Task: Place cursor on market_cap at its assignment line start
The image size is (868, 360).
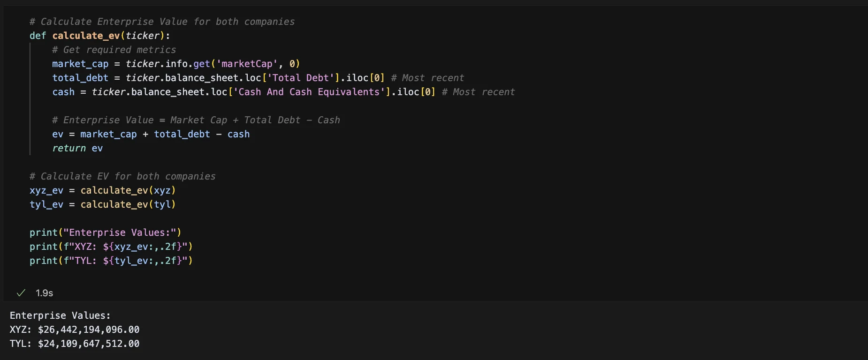Action: [80, 64]
